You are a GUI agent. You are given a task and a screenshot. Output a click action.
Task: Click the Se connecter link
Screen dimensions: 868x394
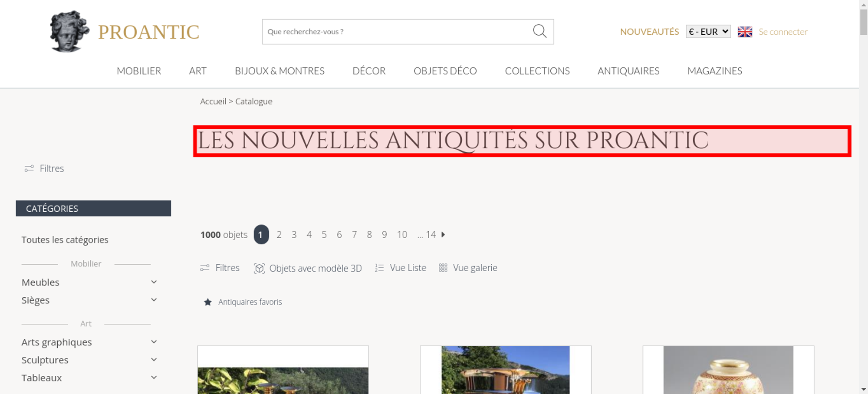[x=783, y=32]
